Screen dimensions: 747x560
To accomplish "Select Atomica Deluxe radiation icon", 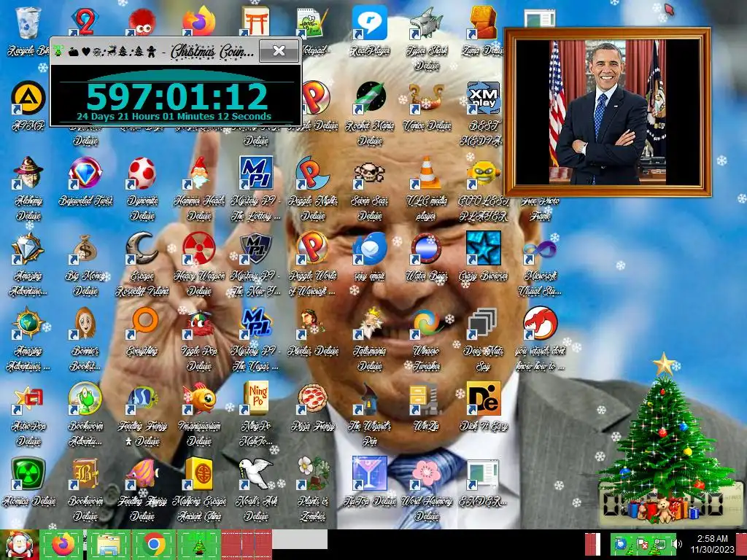I will click(28, 473).
